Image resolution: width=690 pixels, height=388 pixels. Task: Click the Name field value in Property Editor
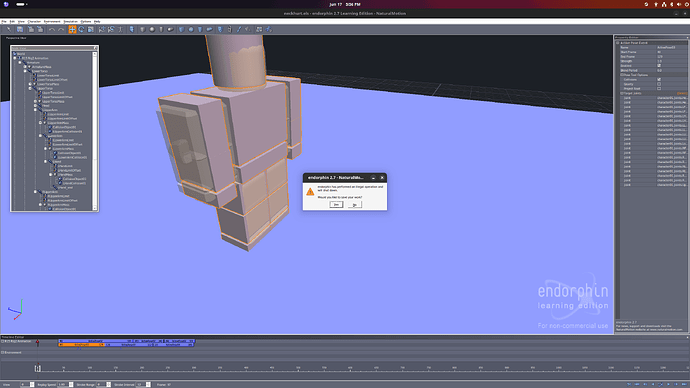pyautogui.click(x=672, y=48)
